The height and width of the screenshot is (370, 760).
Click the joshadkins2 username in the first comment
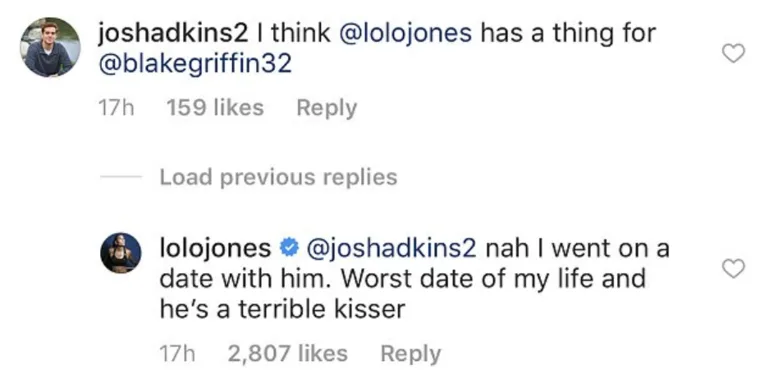click(x=173, y=34)
